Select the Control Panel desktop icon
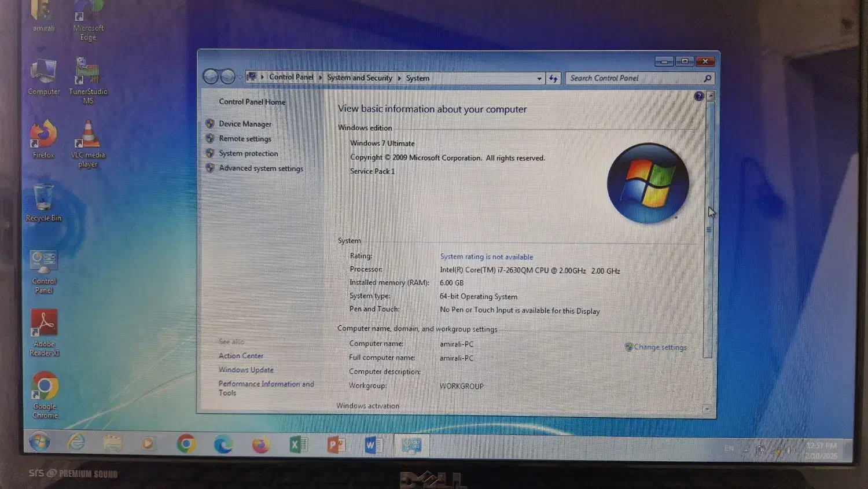The height and width of the screenshot is (489, 868). coord(44,272)
